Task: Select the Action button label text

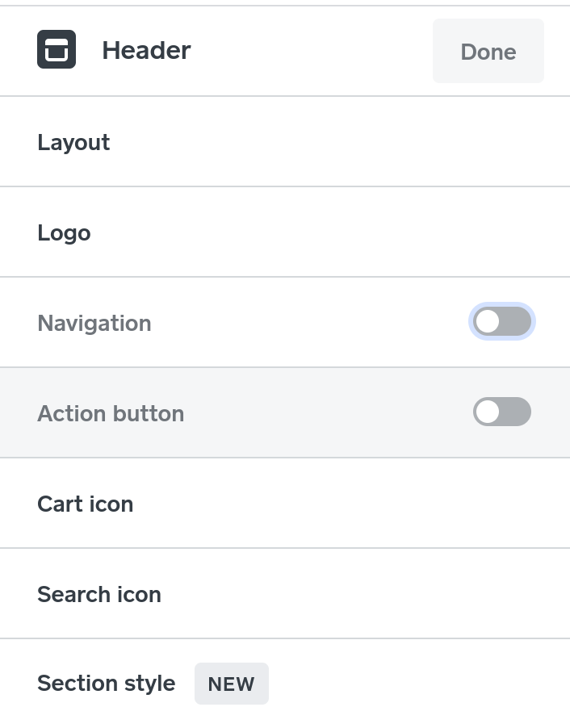Action: click(111, 414)
